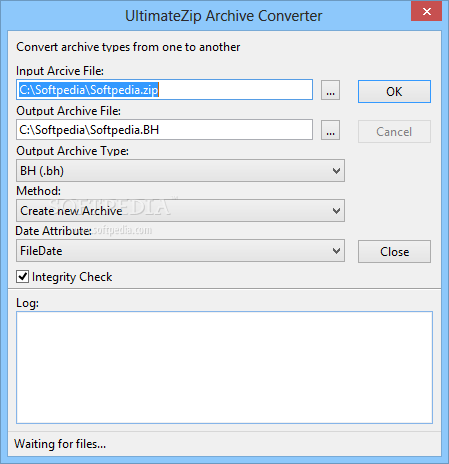Open the Output Archive Type dropdown

[180, 171]
